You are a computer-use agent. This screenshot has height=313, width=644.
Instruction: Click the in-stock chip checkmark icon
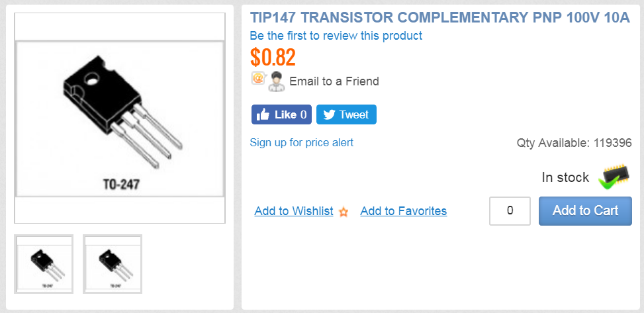tap(614, 177)
